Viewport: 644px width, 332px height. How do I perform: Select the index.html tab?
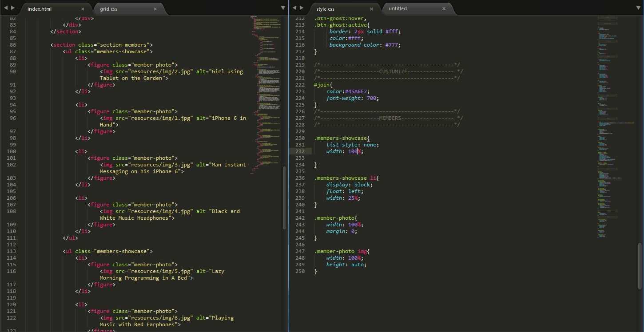pos(40,9)
